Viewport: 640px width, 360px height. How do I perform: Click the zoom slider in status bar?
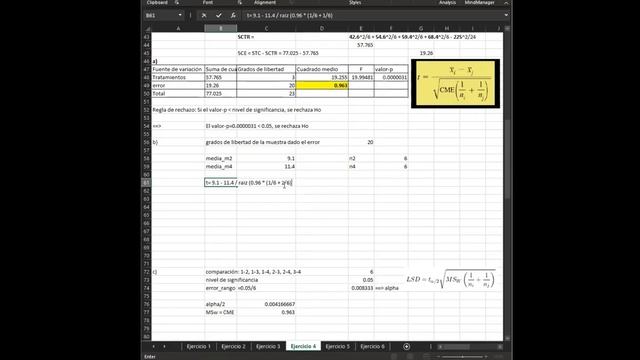point(462,357)
